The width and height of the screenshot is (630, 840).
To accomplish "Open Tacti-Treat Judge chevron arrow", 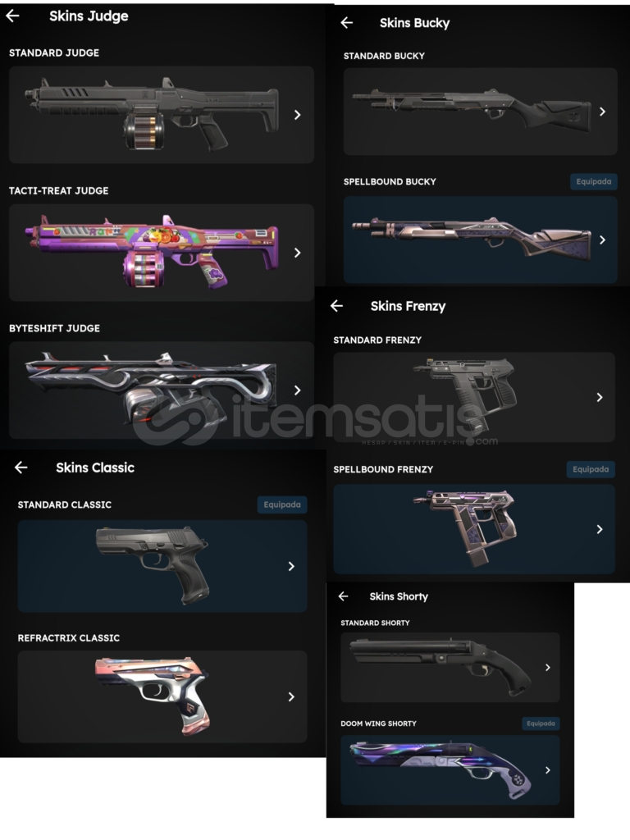I will [x=297, y=253].
